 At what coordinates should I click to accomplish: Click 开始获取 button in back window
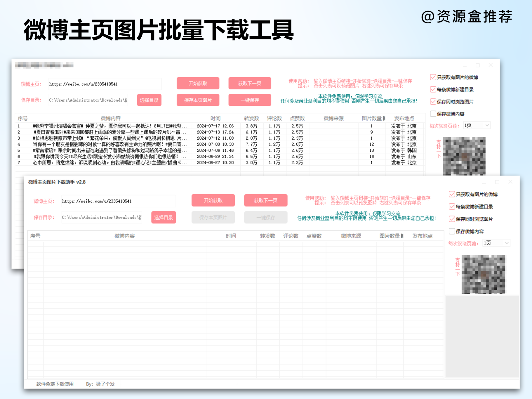tap(198, 83)
